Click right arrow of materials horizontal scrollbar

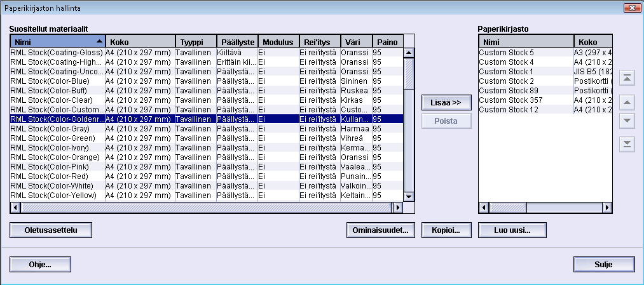pyautogui.click(x=397, y=208)
